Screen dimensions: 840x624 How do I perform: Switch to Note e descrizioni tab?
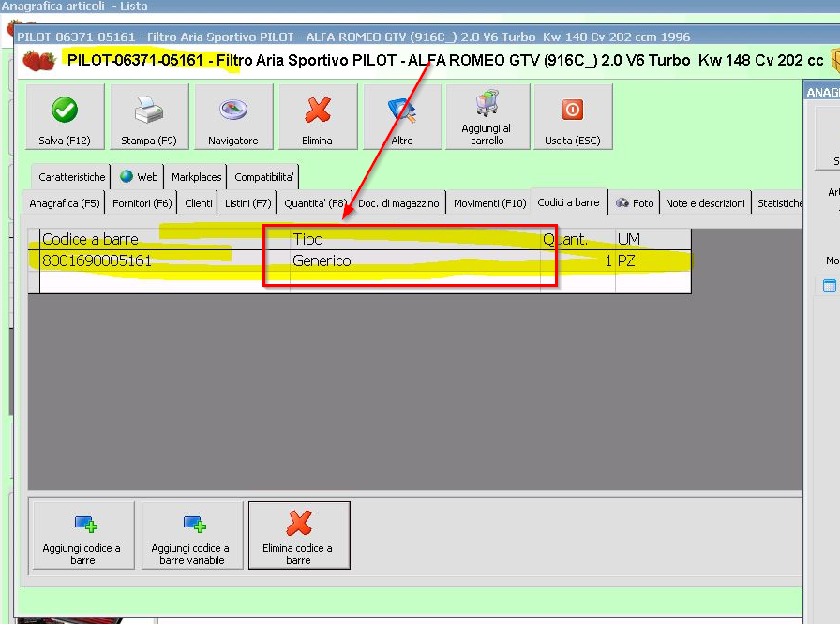point(705,203)
